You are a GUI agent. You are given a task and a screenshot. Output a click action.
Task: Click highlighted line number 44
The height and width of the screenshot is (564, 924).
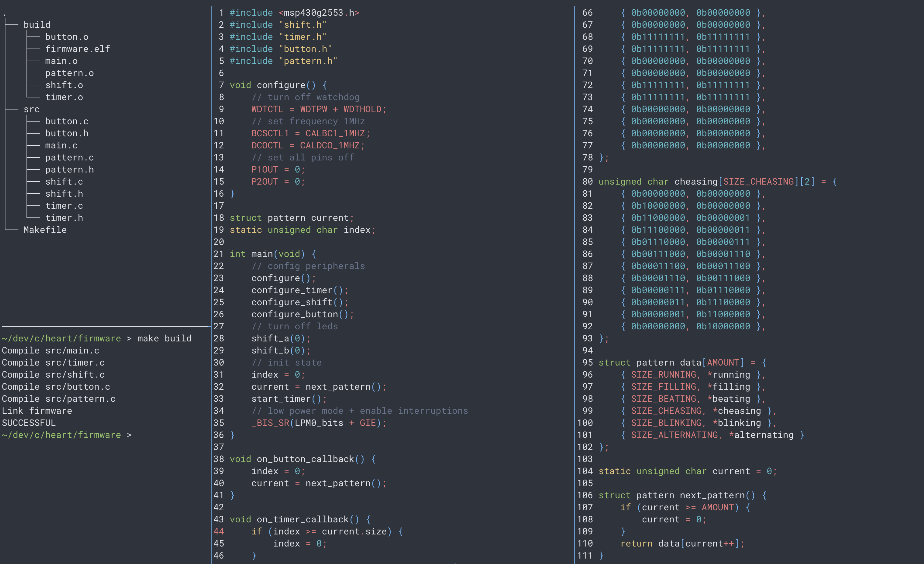point(218,531)
